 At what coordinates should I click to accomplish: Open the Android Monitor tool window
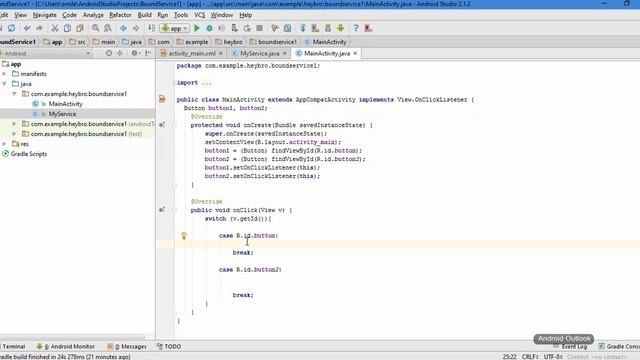point(65,346)
